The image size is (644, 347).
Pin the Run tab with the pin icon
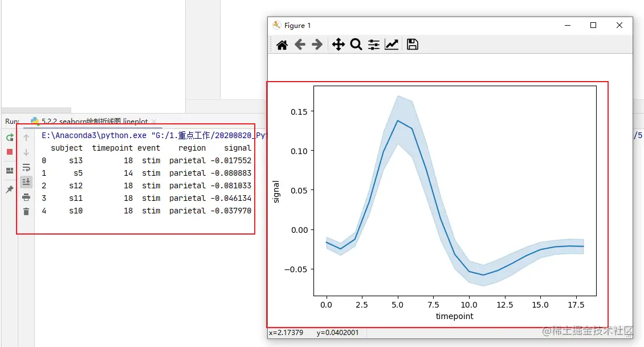10,189
